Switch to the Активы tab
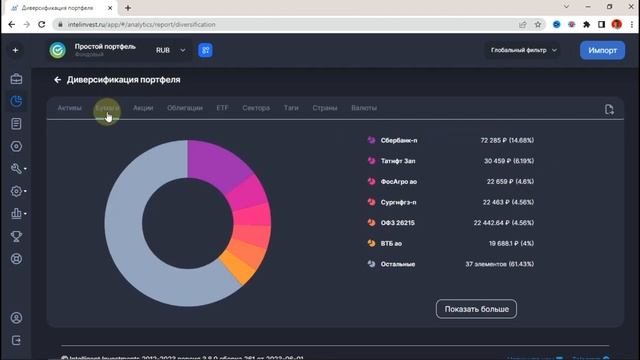 point(69,108)
